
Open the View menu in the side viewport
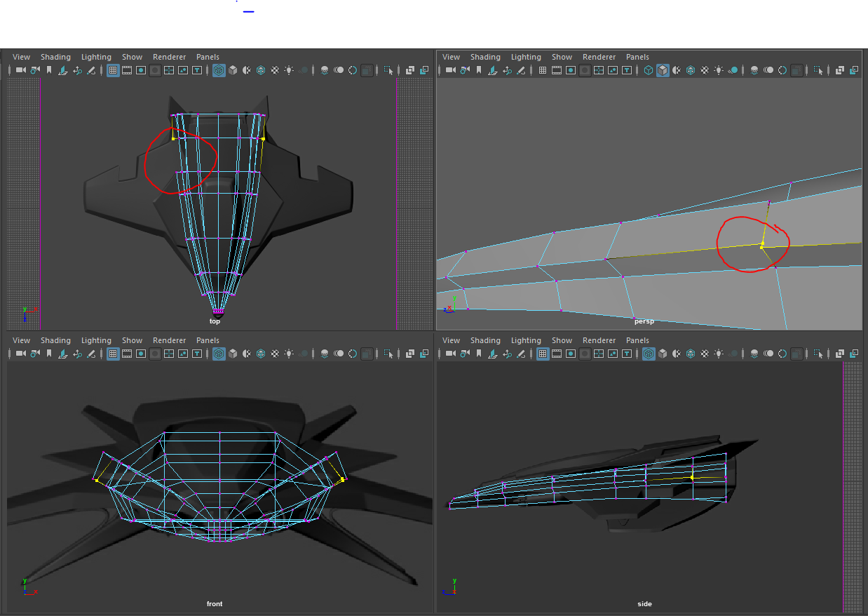(451, 340)
